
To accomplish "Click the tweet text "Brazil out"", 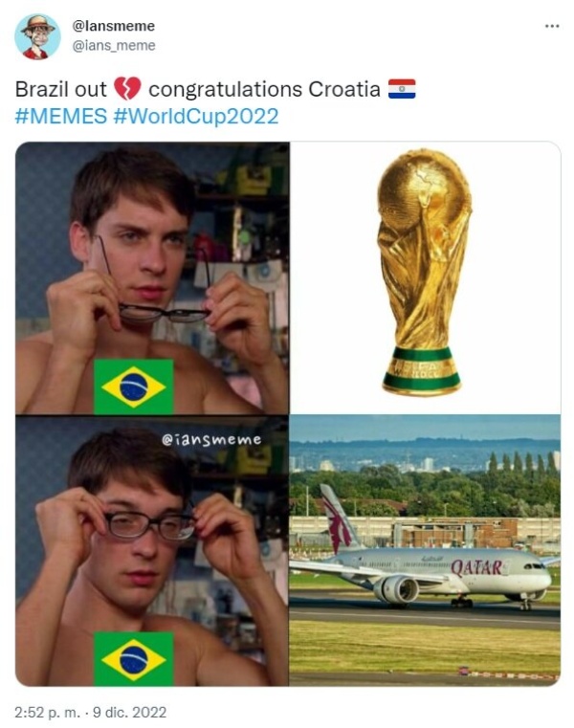I will click(x=61, y=89).
